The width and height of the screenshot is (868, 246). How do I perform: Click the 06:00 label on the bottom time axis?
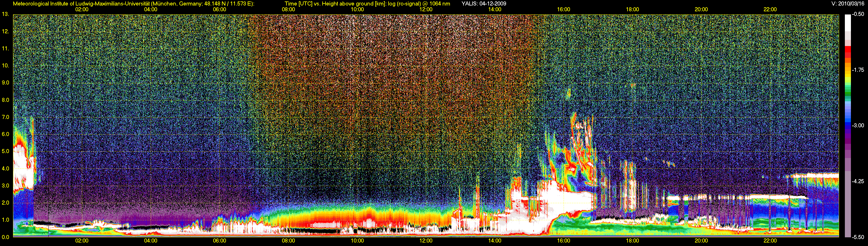click(x=219, y=241)
